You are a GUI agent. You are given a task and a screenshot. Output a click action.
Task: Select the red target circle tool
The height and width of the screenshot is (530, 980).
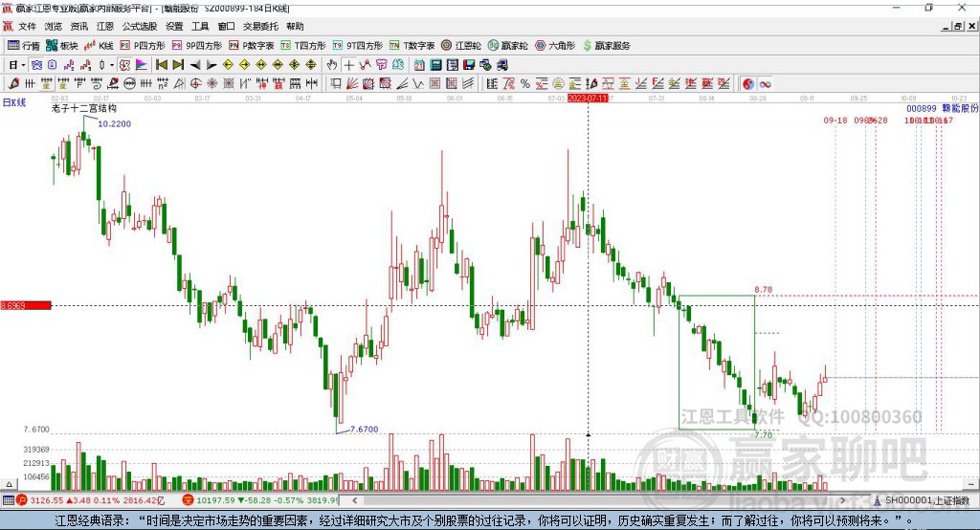pyautogui.click(x=195, y=84)
